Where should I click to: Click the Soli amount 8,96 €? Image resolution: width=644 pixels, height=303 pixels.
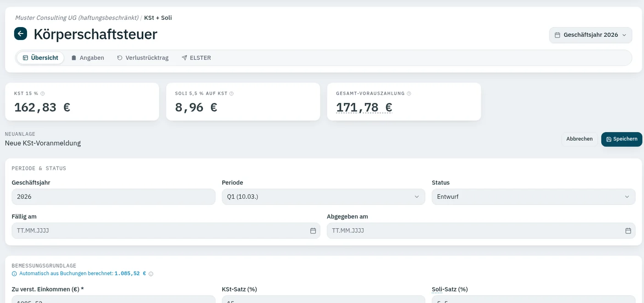pos(196,107)
